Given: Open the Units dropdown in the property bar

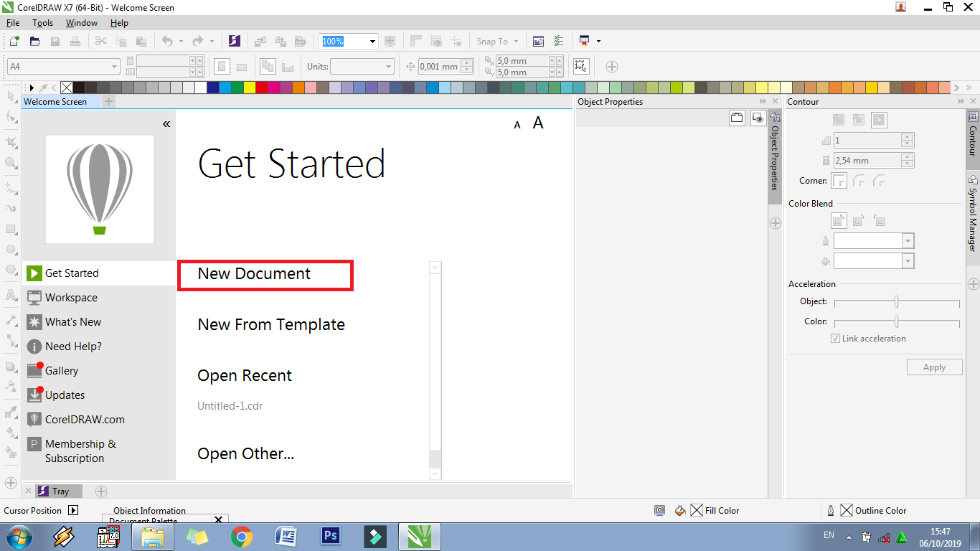Looking at the screenshot, I should (362, 66).
